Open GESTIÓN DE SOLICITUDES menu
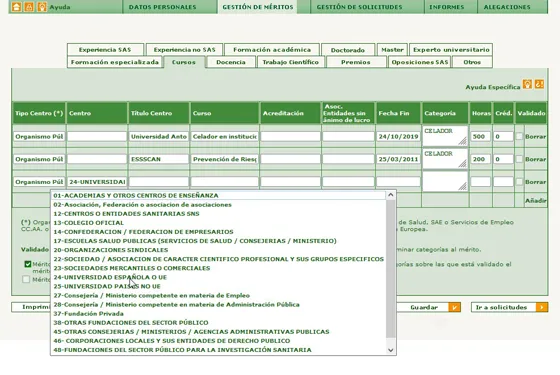The image size is (560, 375). point(359,7)
